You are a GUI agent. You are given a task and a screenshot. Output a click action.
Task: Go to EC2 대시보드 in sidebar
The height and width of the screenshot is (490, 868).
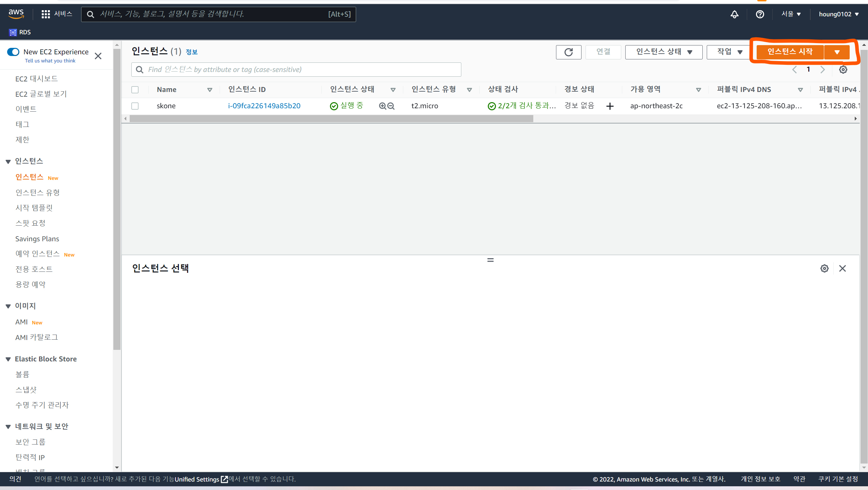click(36, 79)
